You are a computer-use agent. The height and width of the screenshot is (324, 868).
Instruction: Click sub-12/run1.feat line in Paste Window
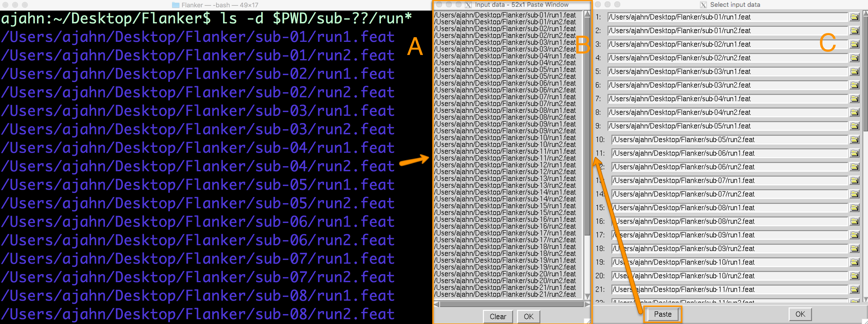(505, 165)
